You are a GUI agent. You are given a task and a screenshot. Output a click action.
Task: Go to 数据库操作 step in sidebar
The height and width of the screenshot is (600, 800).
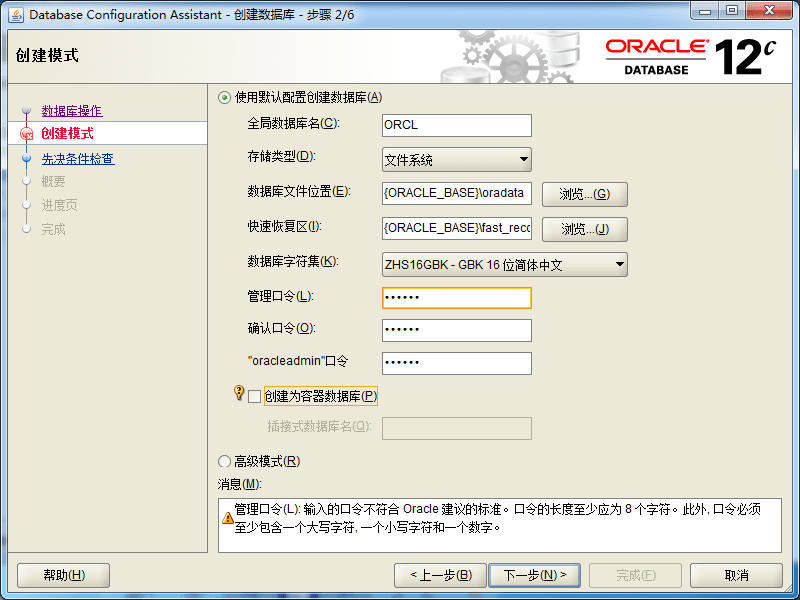pyautogui.click(x=72, y=111)
